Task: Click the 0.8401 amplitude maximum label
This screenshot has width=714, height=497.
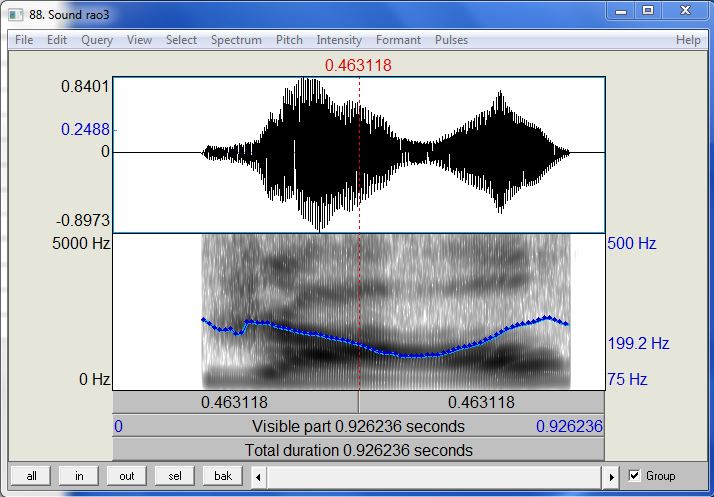Action: (86, 86)
